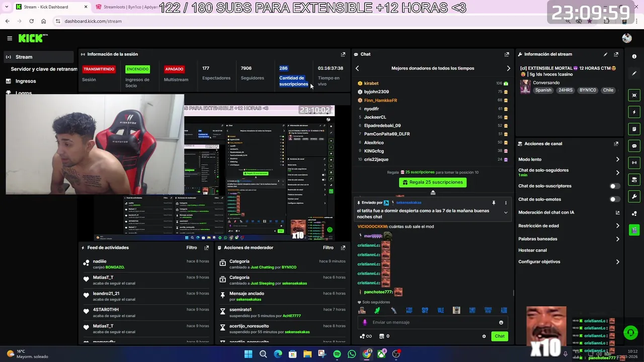Screen dimensions: 644x362
Task: Open the profile avatar menu
Action: tap(626, 38)
